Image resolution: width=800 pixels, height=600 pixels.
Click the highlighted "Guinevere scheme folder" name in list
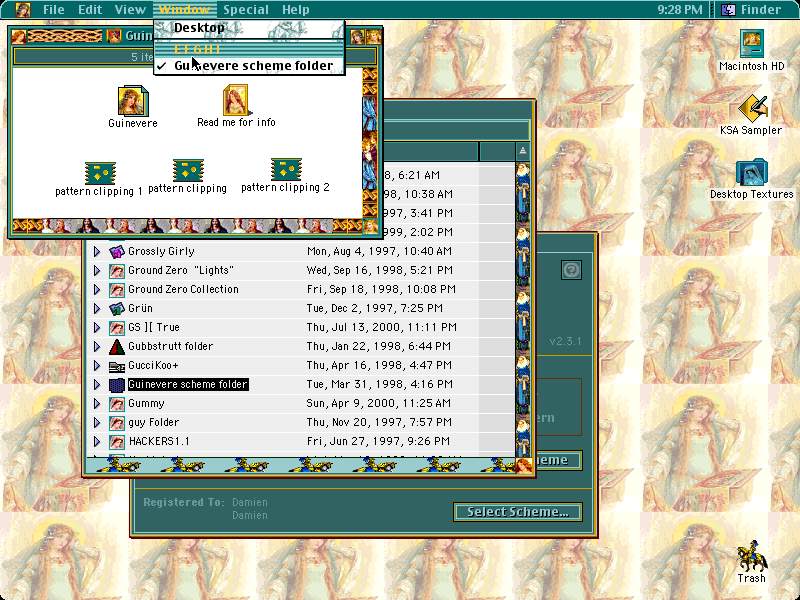188,385
